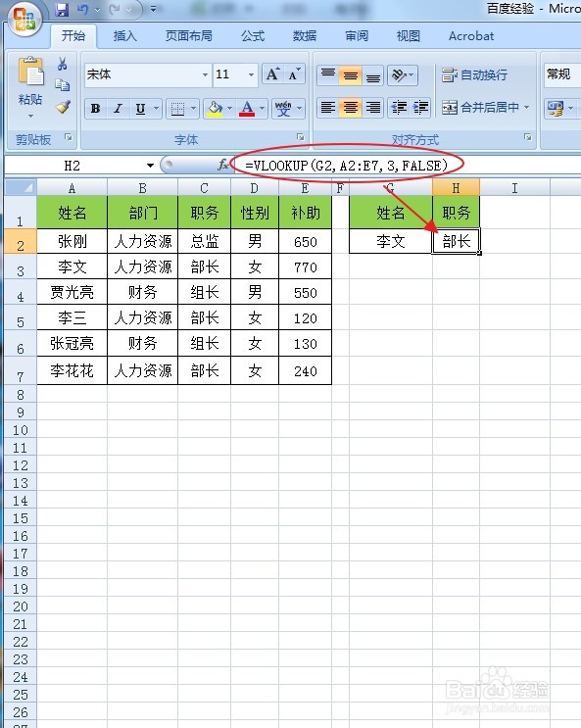Apply borders with the border icon

point(177,109)
